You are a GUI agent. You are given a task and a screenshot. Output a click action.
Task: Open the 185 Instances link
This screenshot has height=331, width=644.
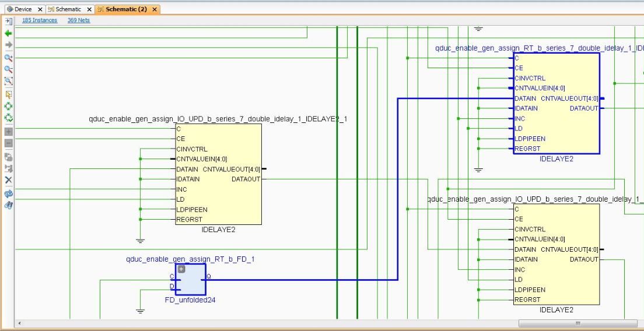tap(40, 20)
